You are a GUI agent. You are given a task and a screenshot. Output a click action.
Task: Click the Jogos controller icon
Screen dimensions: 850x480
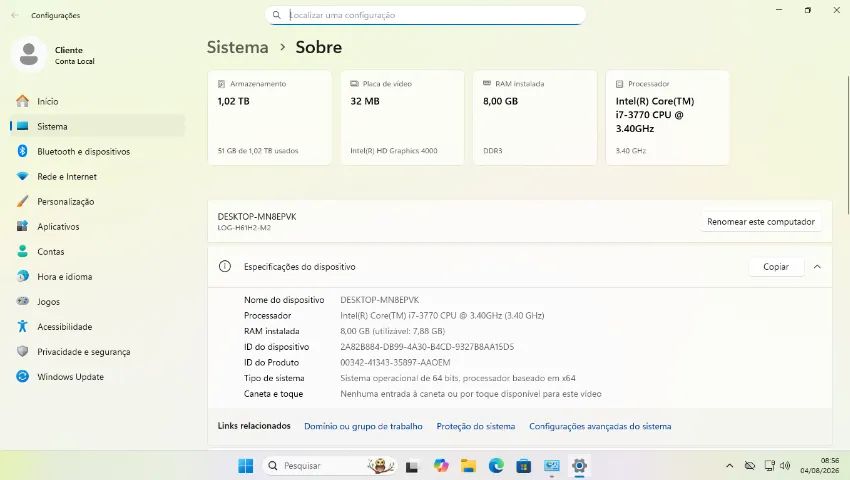click(22, 301)
